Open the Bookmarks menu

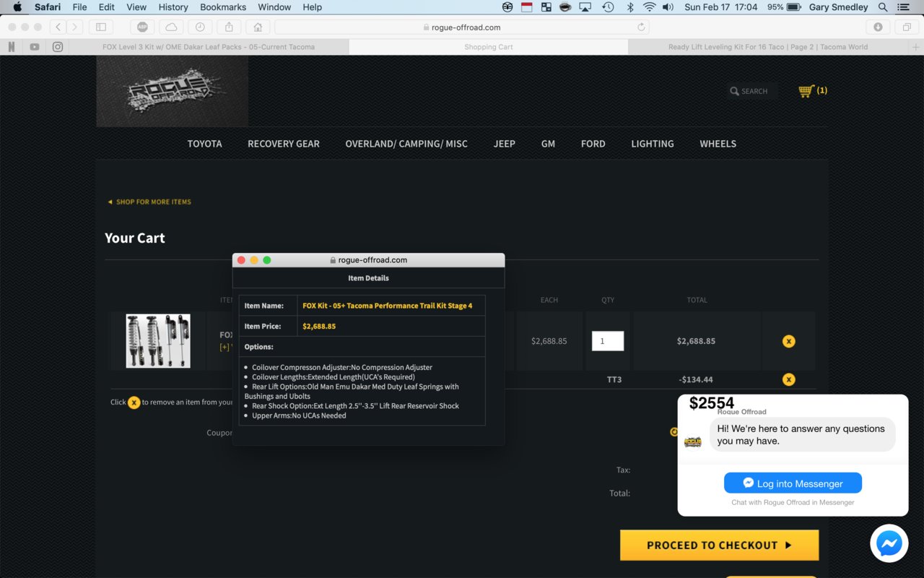pyautogui.click(x=223, y=7)
